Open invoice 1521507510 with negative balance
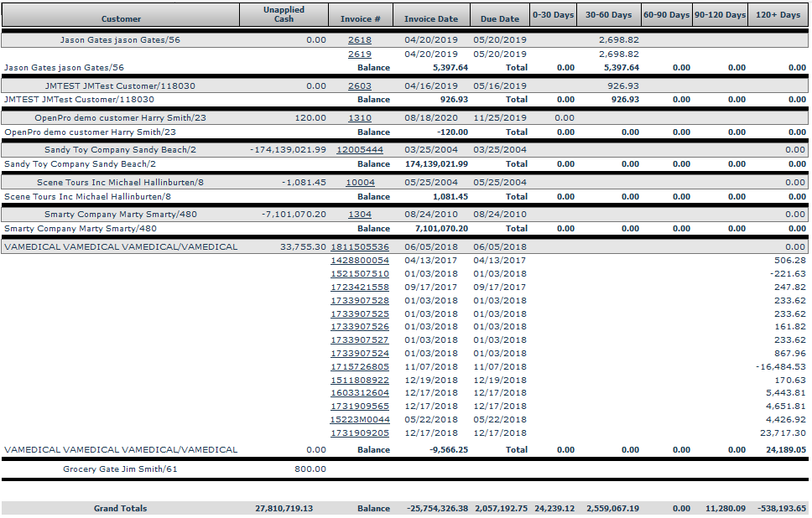812x518 pixels. tap(359, 274)
